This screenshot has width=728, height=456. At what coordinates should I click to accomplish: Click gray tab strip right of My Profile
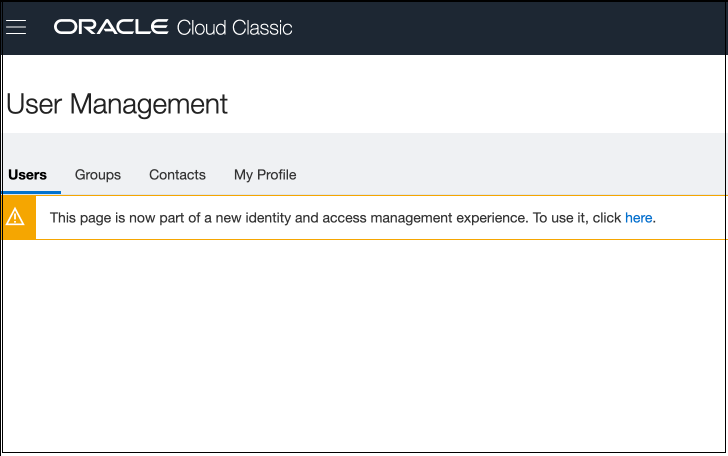pos(510,175)
